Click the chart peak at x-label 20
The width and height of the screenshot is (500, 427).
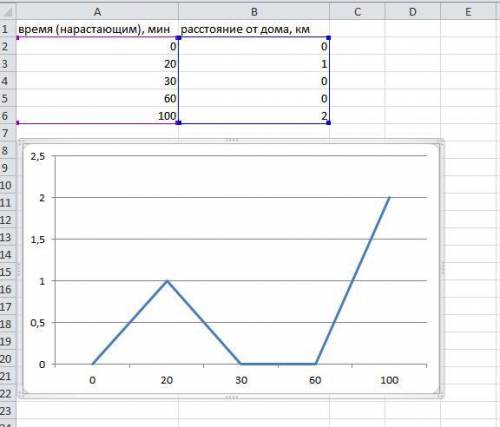click(x=167, y=281)
